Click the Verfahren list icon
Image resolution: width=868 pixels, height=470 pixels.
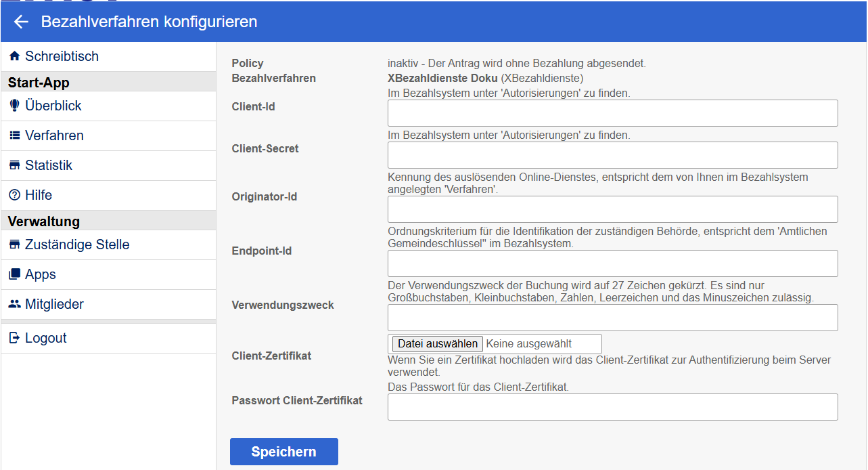(15, 136)
